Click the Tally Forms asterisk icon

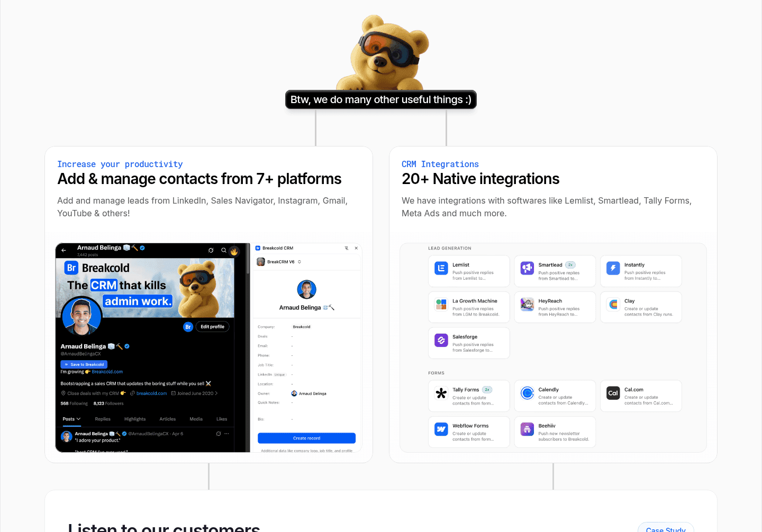(x=441, y=393)
